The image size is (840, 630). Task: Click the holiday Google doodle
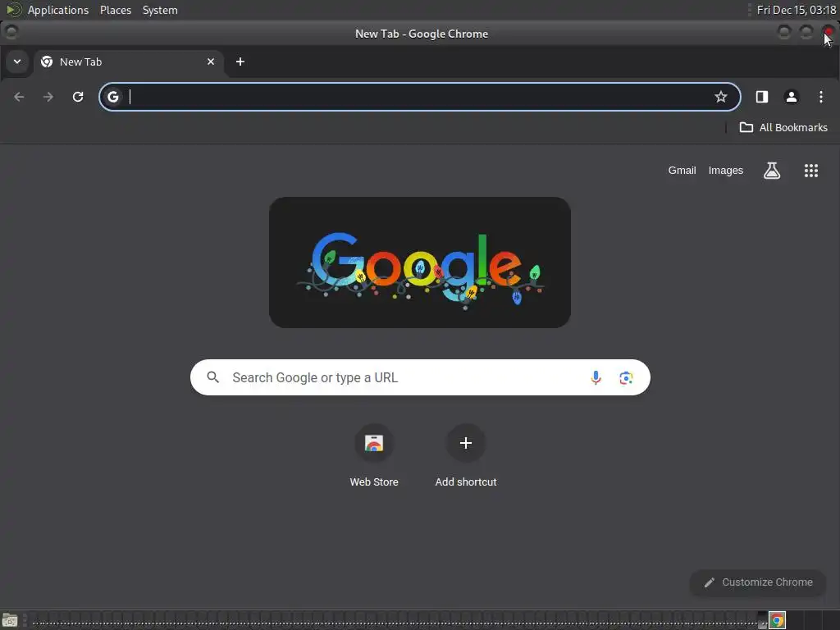(x=420, y=262)
